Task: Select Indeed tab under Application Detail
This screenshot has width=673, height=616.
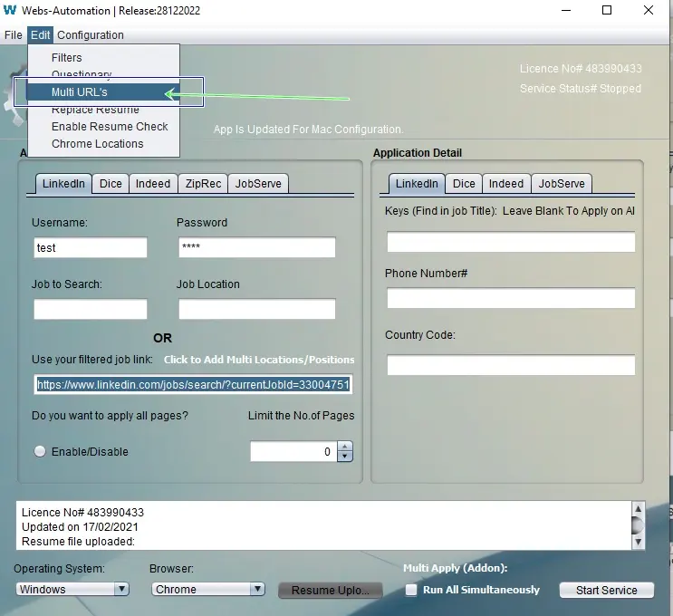Action: pos(506,184)
